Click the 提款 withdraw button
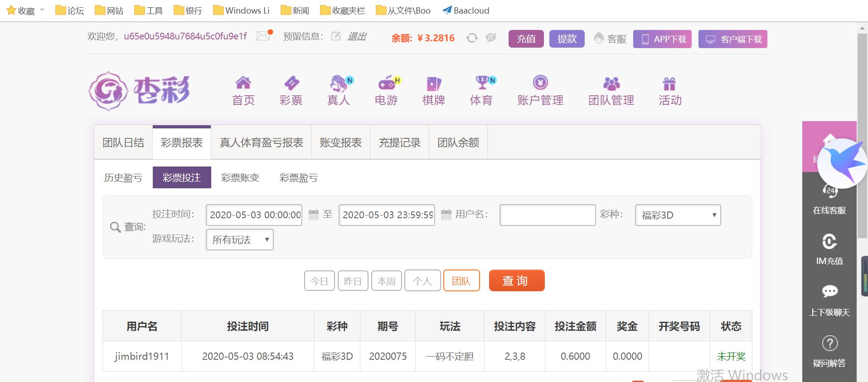Screen dimensions: 868x382 (x=567, y=39)
